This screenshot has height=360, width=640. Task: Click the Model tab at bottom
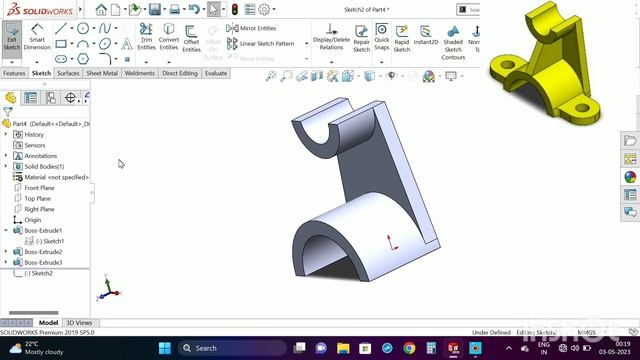pos(48,322)
